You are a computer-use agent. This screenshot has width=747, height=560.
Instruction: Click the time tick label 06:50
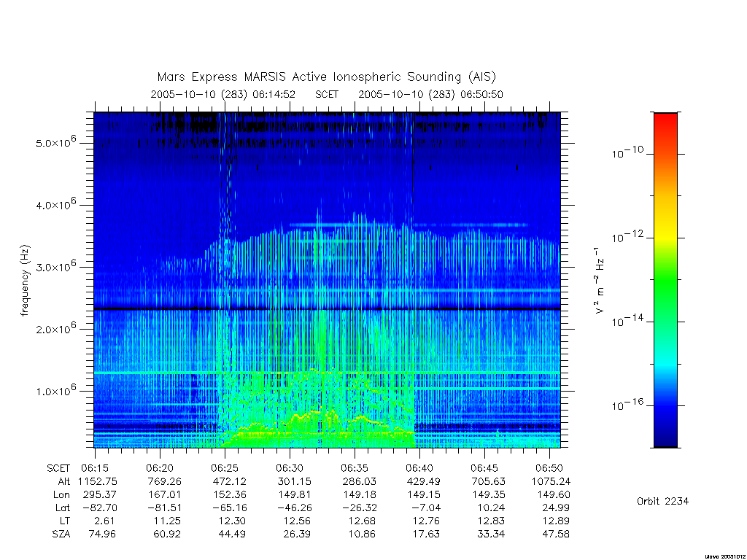click(x=549, y=469)
